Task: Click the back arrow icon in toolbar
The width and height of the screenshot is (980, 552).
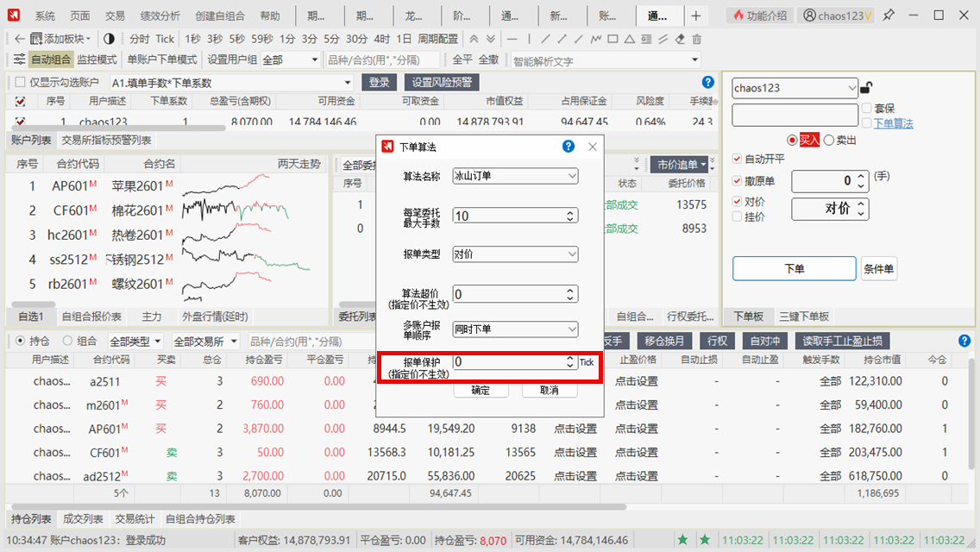Action: tap(19, 39)
